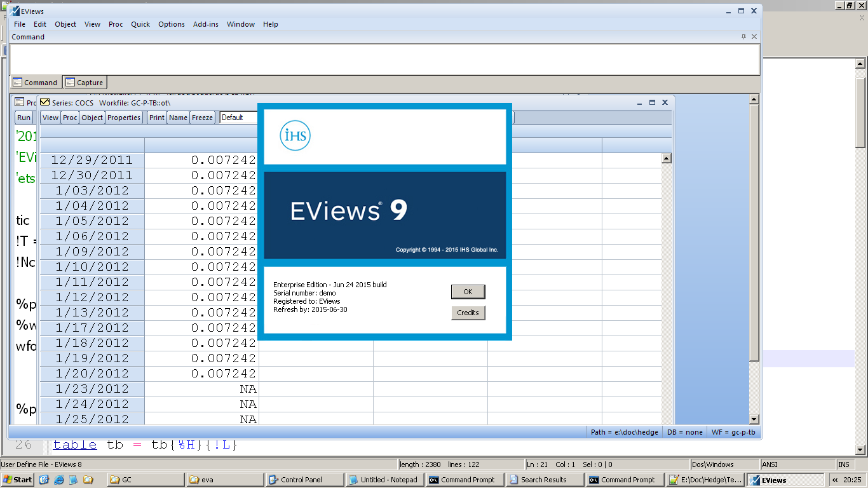
Task: Open Credits in the about dialog
Action: [468, 313]
